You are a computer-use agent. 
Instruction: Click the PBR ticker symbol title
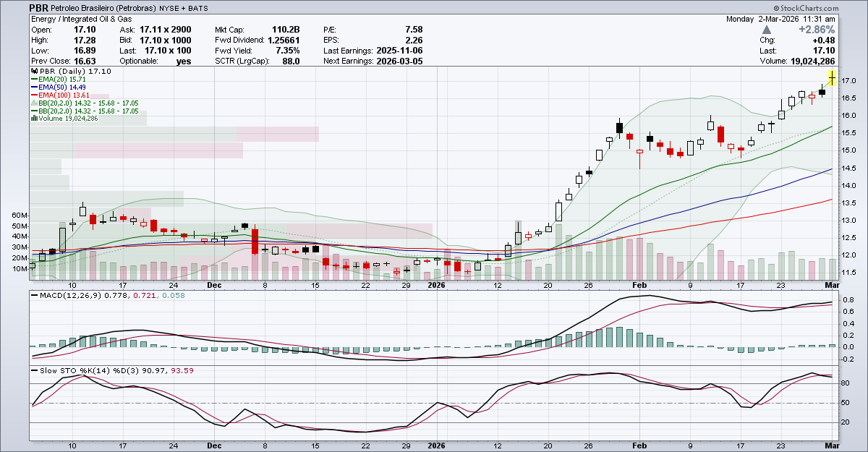click(x=39, y=8)
